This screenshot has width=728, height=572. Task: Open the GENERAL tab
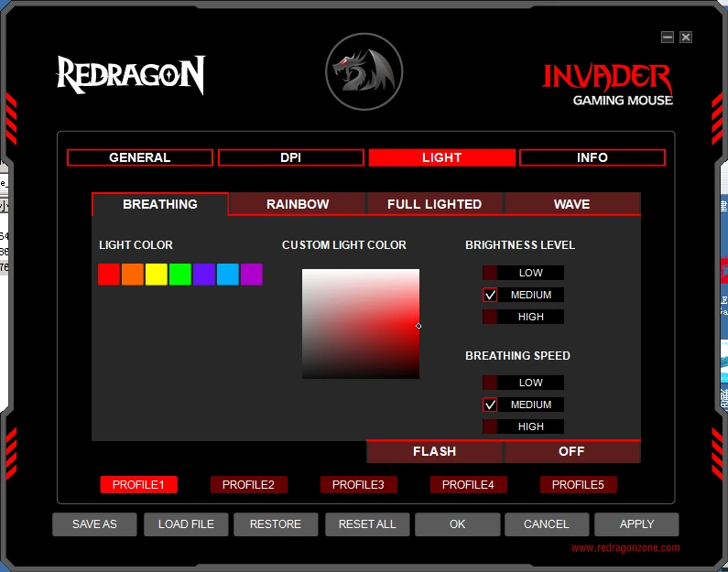(140, 157)
